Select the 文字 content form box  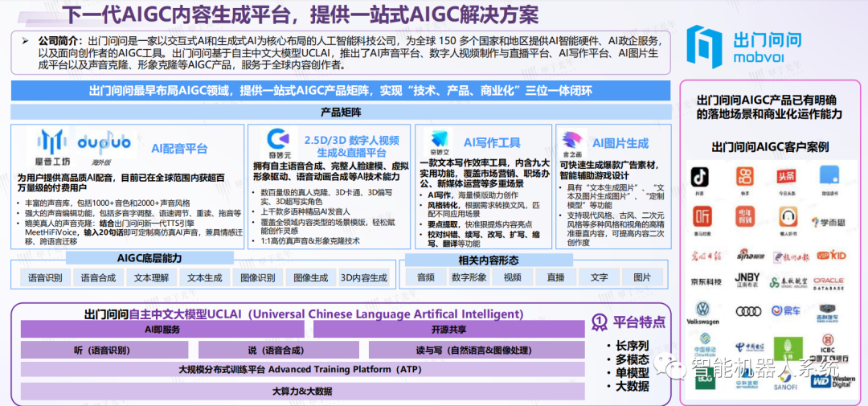point(599,277)
